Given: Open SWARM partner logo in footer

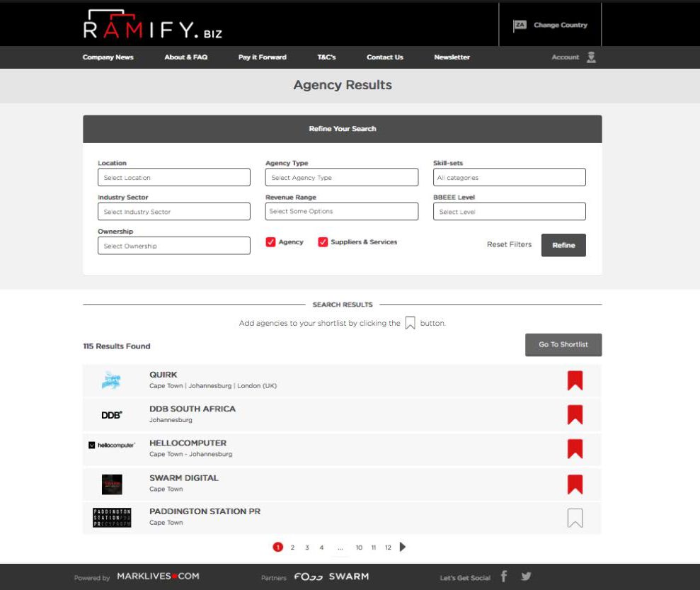Looking at the screenshot, I should [349, 576].
